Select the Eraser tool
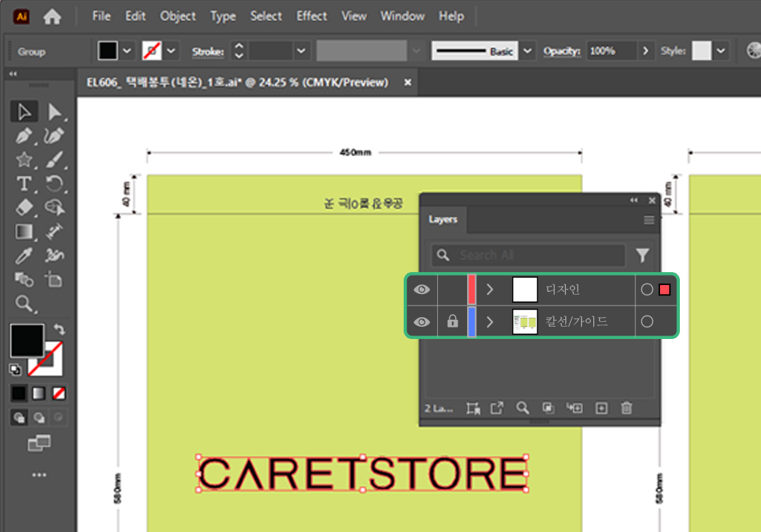Screen dimensions: 761x532 (x=24, y=208)
